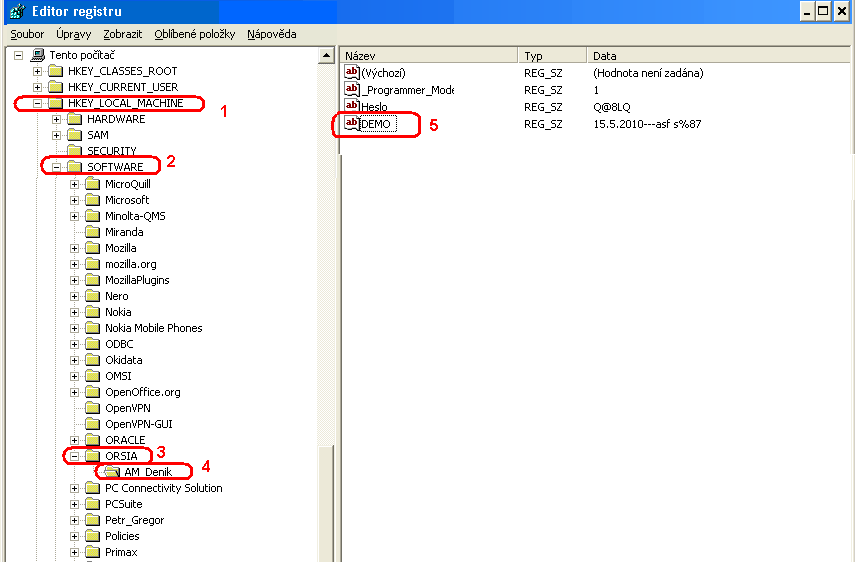Click the Mozilla folder icon
The height and width of the screenshot is (562, 855).
[x=93, y=248]
